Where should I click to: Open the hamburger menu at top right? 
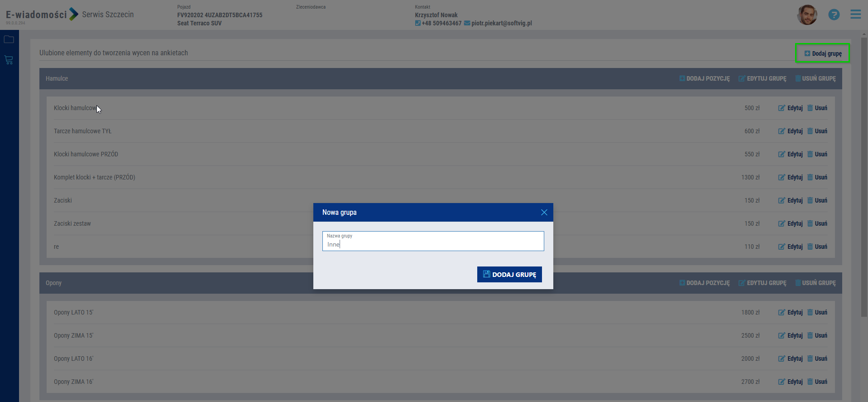[855, 15]
